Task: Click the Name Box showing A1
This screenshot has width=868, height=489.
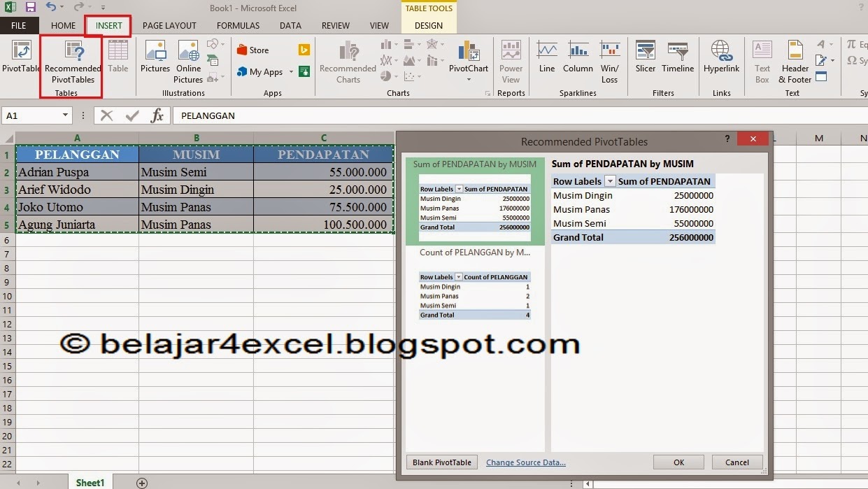Action: click(31, 115)
